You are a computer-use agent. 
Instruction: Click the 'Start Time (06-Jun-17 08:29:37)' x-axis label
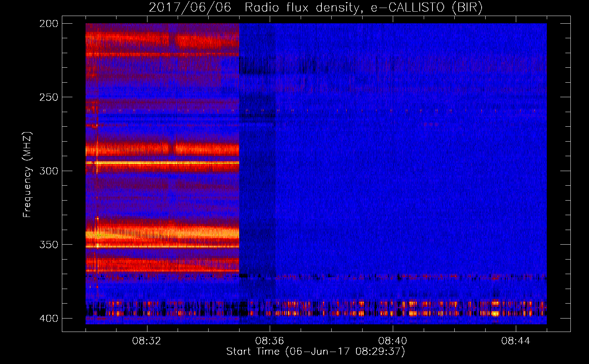tap(316, 352)
